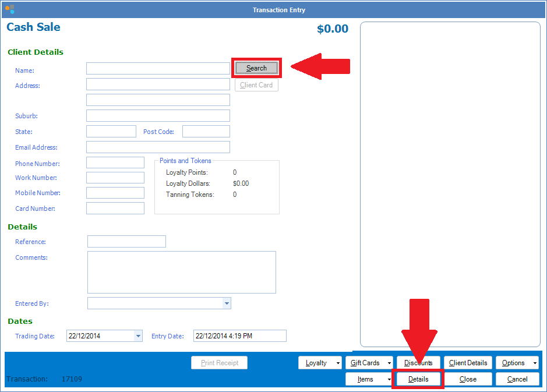Select the Reference input field
The width and height of the screenshot is (547, 392).
point(126,241)
